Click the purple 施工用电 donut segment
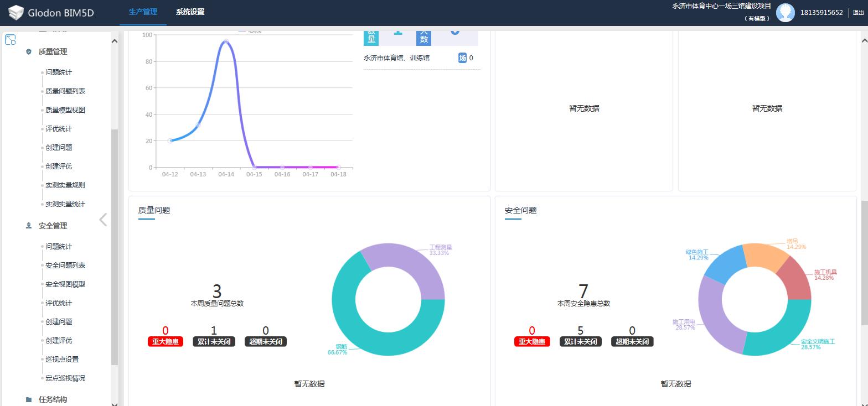 [714, 315]
